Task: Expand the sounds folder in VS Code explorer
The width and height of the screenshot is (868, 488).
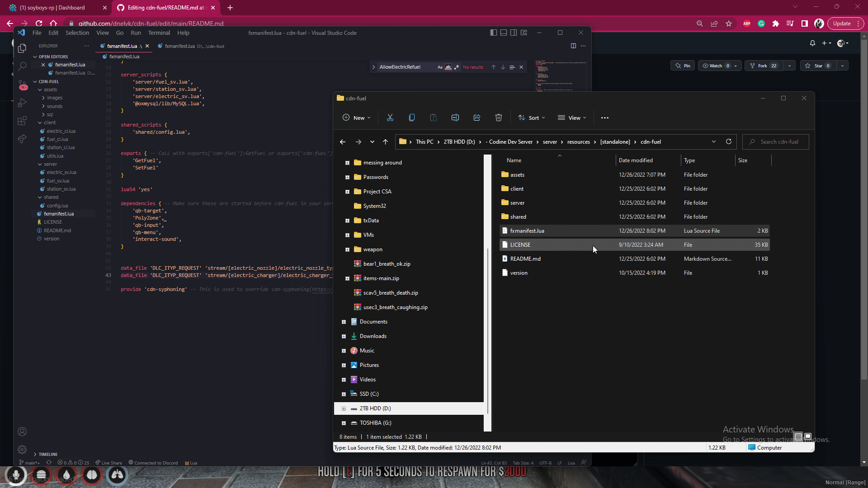Action: pyautogui.click(x=43, y=106)
